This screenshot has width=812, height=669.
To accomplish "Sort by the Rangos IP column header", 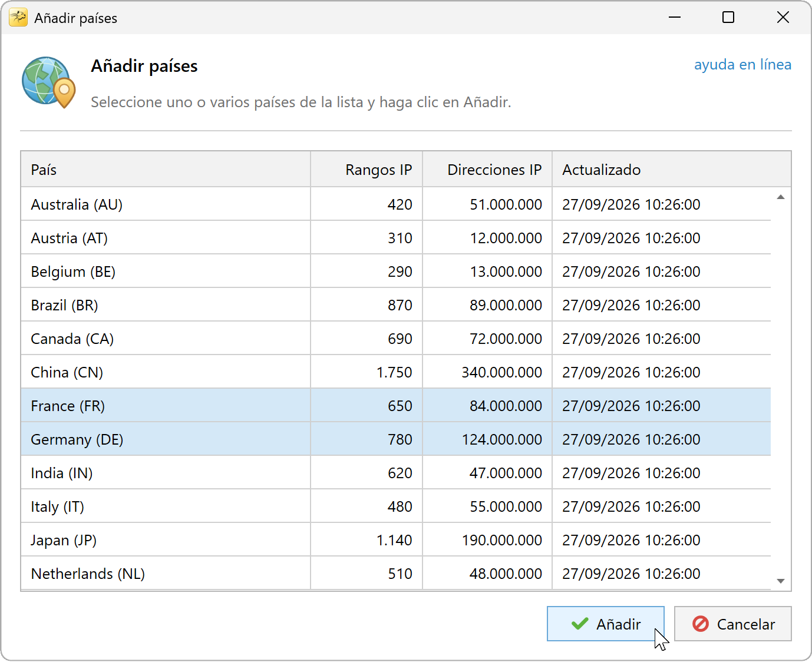I will pyautogui.click(x=367, y=170).
